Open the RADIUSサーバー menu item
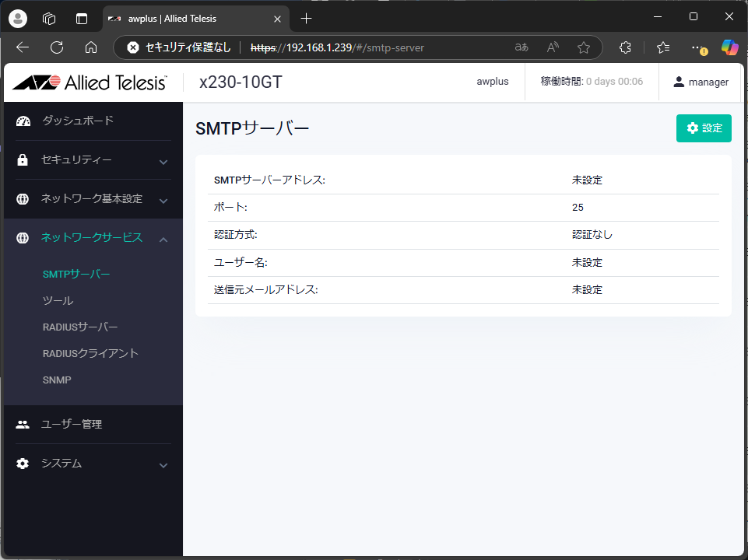The image size is (748, 560). point(80,327)
